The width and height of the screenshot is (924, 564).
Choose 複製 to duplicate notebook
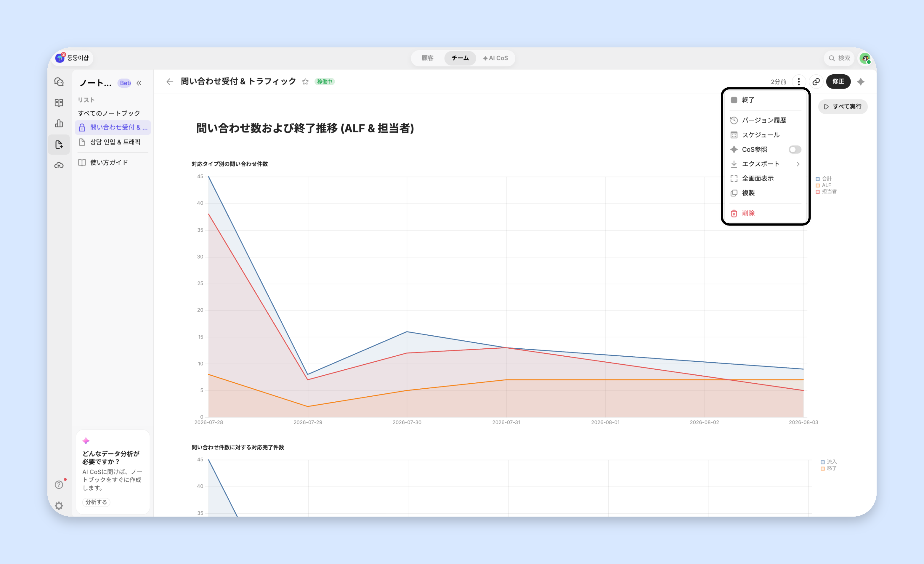[765, 193]
